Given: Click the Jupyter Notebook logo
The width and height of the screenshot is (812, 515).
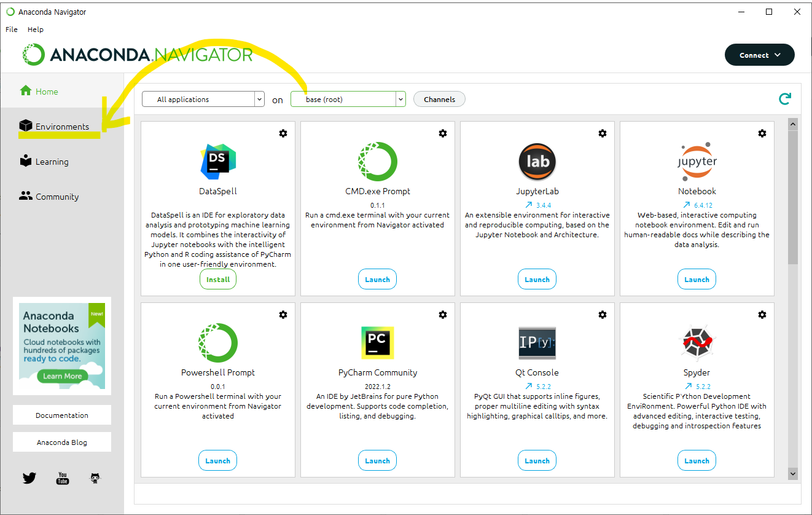Looking at the screenshot, I should coord(697,161).
